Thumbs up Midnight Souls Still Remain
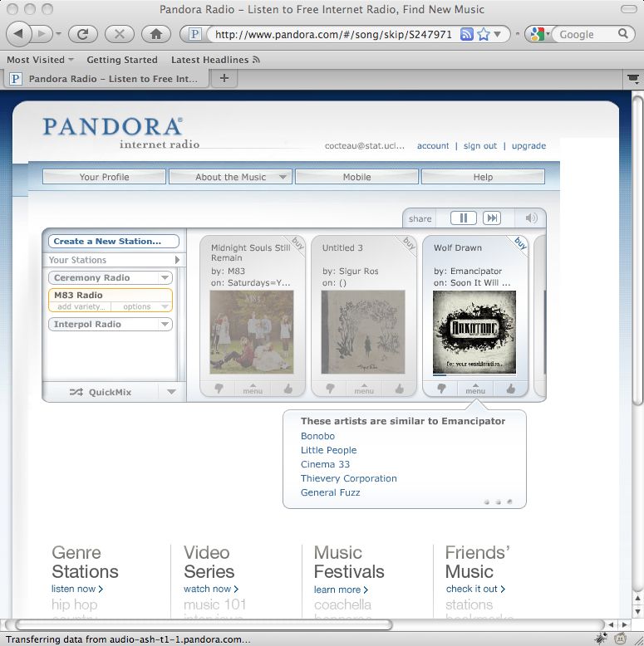 [288, 389]
